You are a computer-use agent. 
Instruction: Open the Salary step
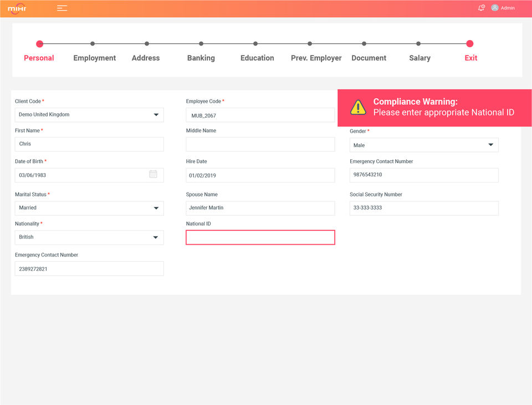click(x=420, y=58)
